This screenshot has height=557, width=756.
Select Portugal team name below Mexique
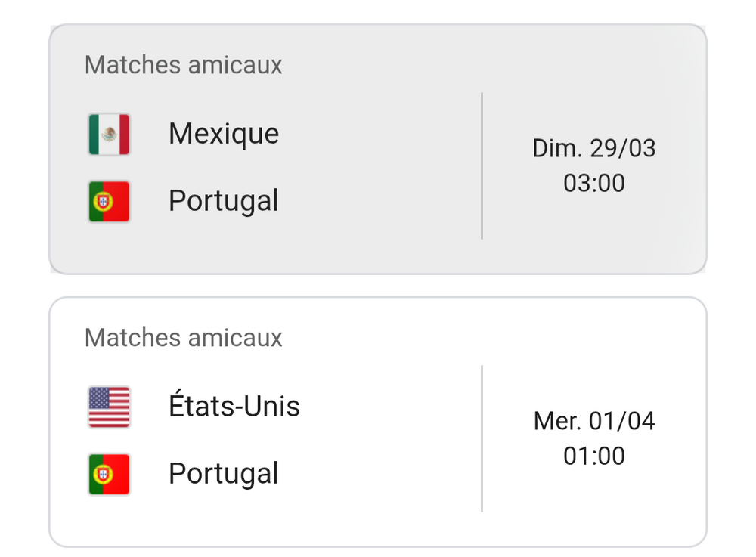tap(224, 201)
